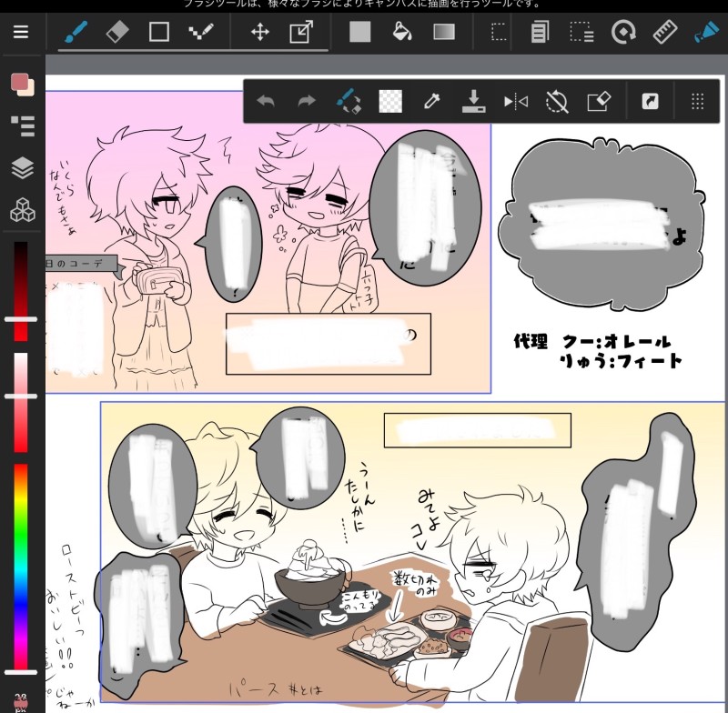Flip the canvas horizontally
Screen dimensions: 728x713
coord(516,101)
